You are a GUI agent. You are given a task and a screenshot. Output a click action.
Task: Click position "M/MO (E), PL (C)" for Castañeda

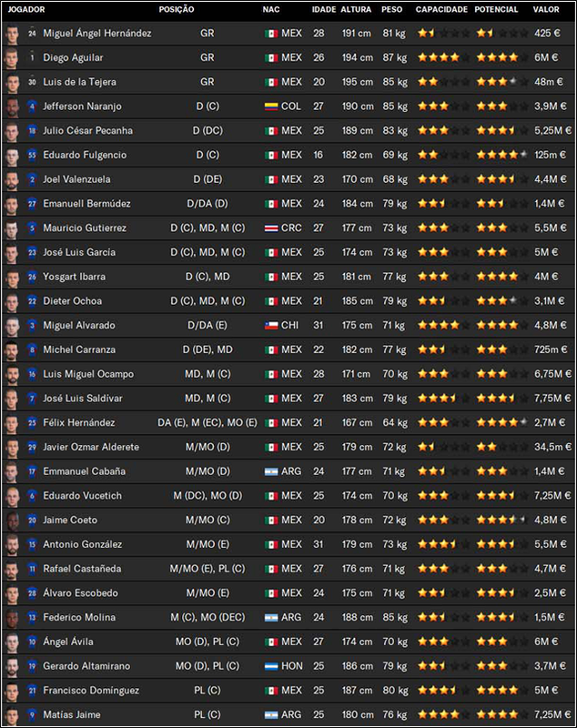[x=208, y=568]
